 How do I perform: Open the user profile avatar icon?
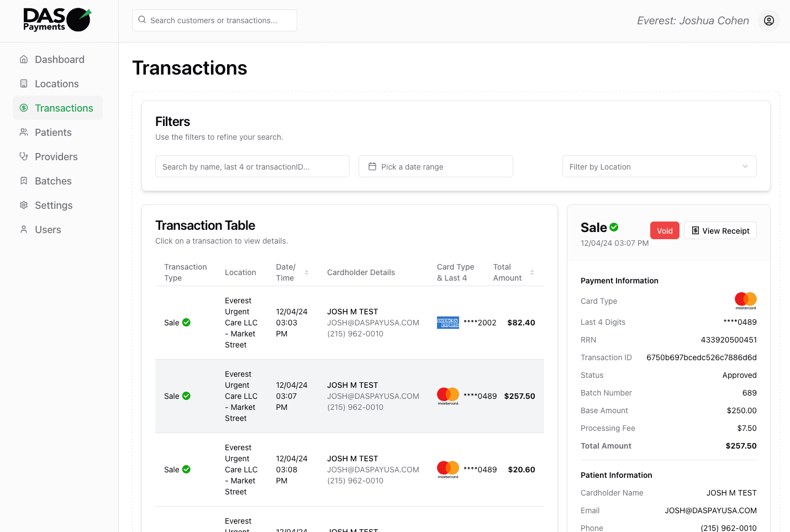pos(768,20)
